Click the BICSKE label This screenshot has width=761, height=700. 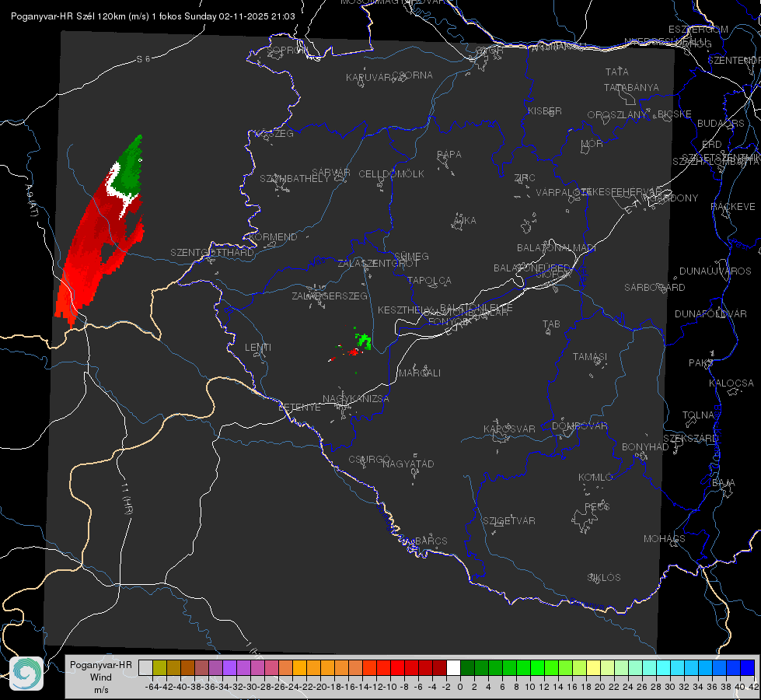tap(675, 114)
